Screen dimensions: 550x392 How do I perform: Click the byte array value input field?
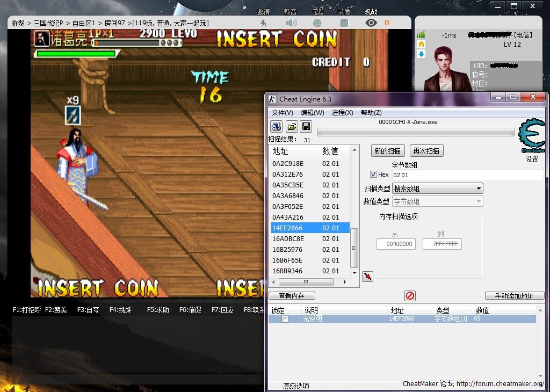tap(466, 175)
